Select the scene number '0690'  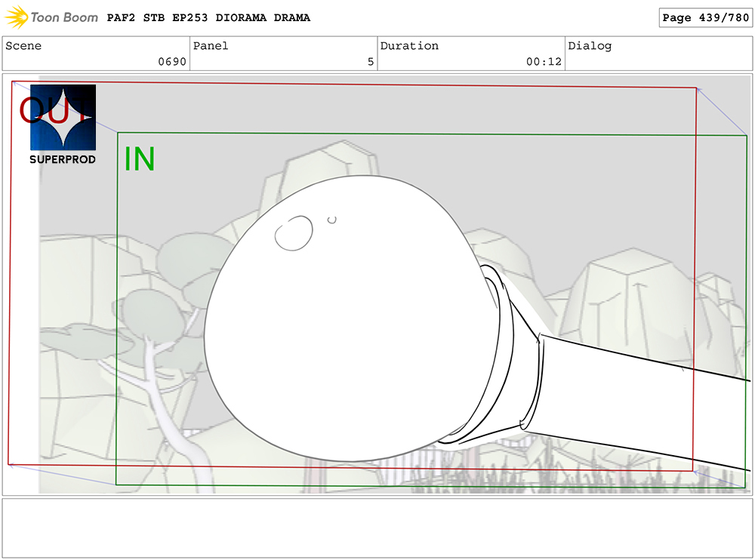click(x=172, y=62)
